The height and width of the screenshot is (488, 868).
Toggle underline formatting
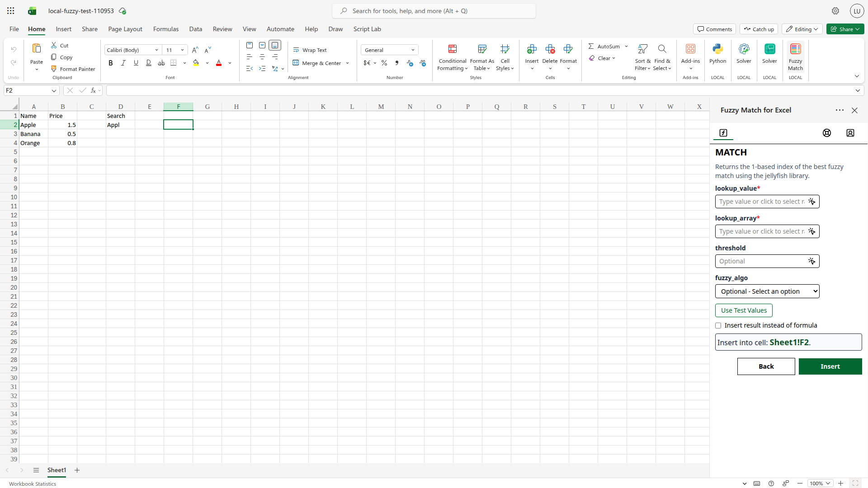tap(136, 63)
